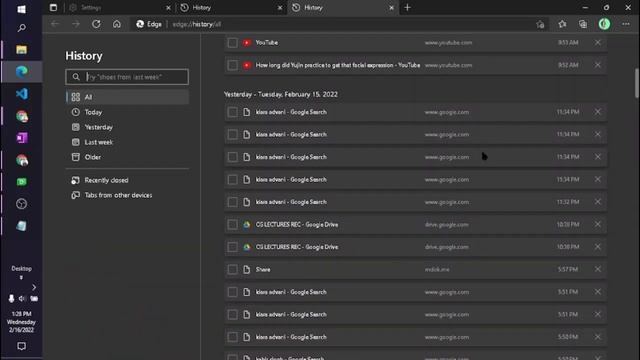
Task: Go to browser home page
Action: pos(117,24)
